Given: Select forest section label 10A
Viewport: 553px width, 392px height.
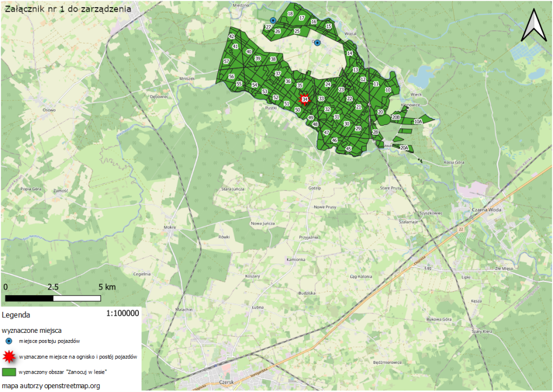Looking at the screenshot, I should pos(418,121).
